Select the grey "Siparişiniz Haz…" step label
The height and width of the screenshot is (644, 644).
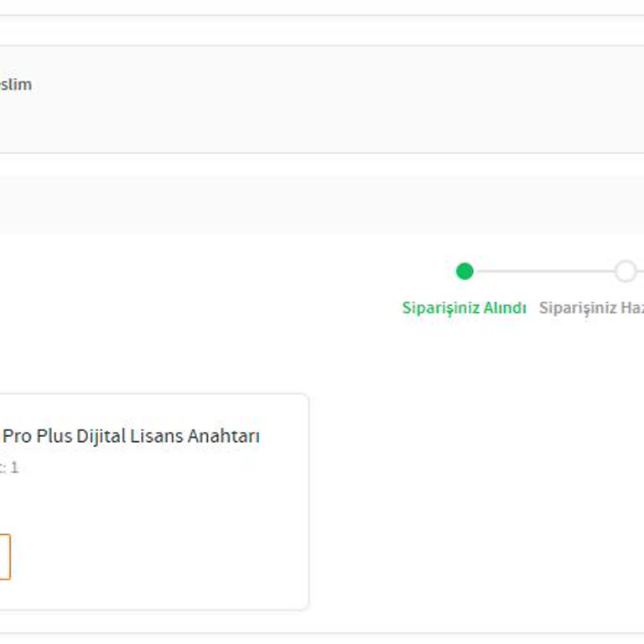pyautogui.click(x=590, y=308)
